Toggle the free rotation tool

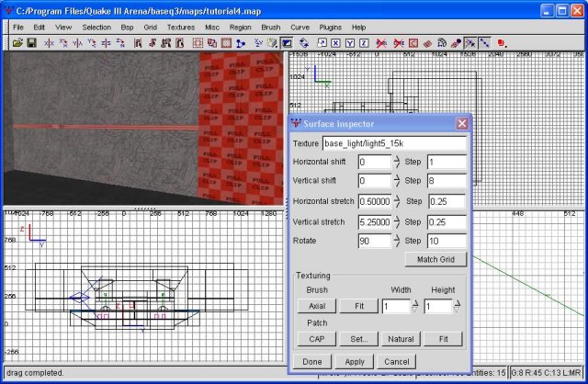click(304, 43)
